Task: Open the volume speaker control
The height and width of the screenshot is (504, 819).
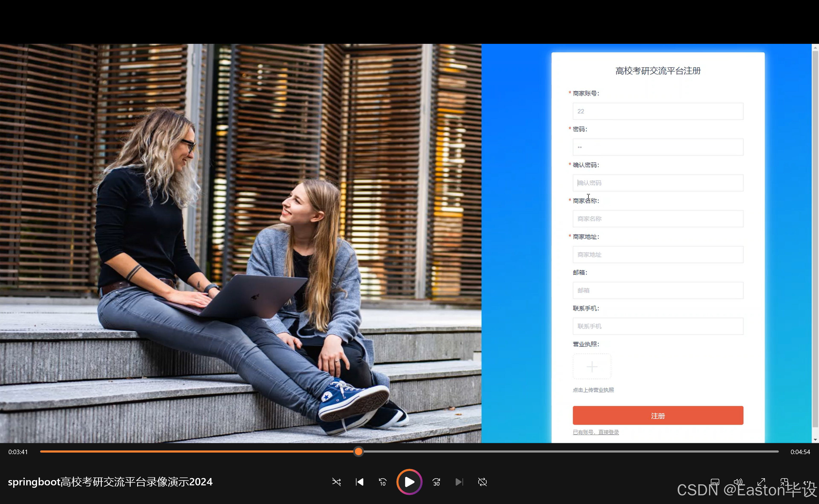Action: pyautogui.click(x=738, y=482)
